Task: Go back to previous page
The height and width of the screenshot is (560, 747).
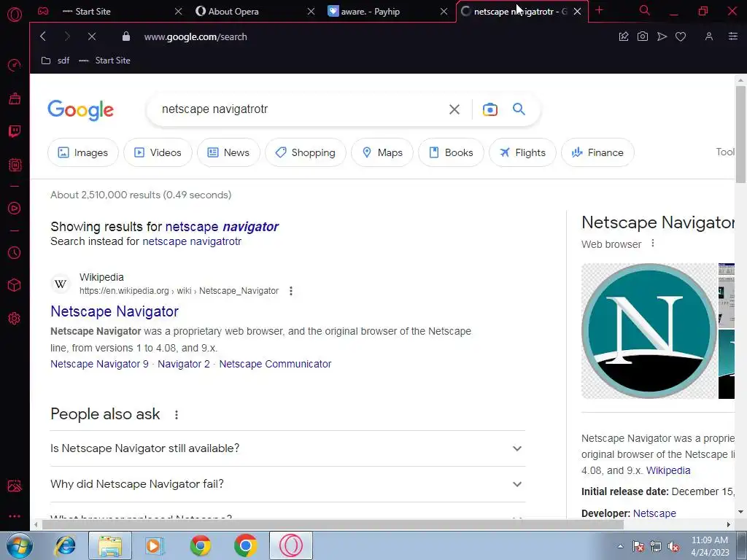Action: (43, 36)
